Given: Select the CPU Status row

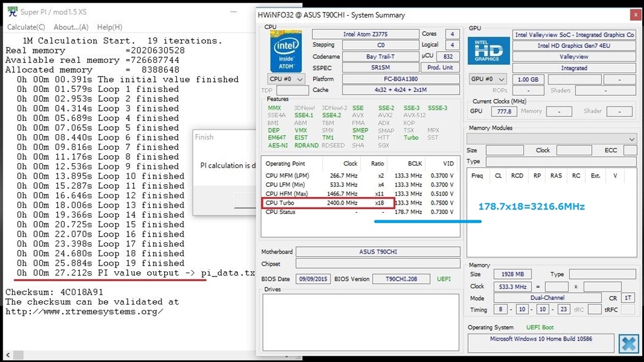Looking at the screenshot, I should [360, 212].
